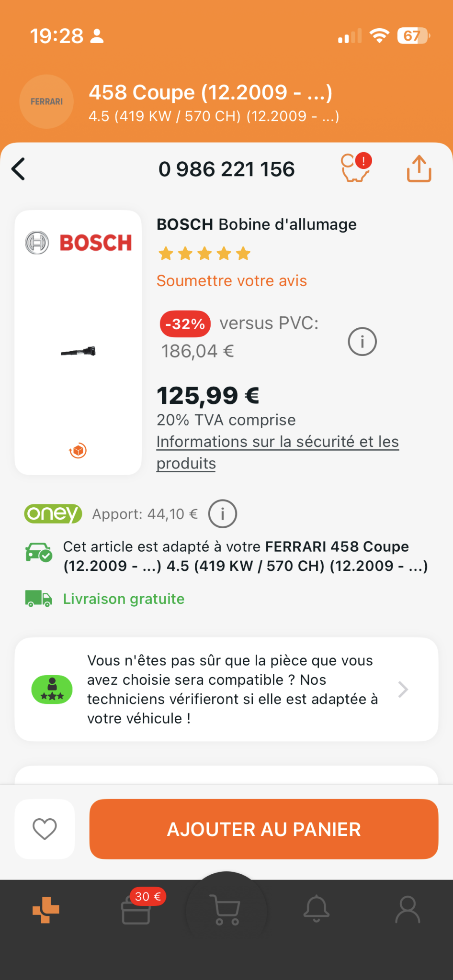Tap Soumettre votre avis link
The width and height of the screenshot is (453, 980).
point(232,281)
